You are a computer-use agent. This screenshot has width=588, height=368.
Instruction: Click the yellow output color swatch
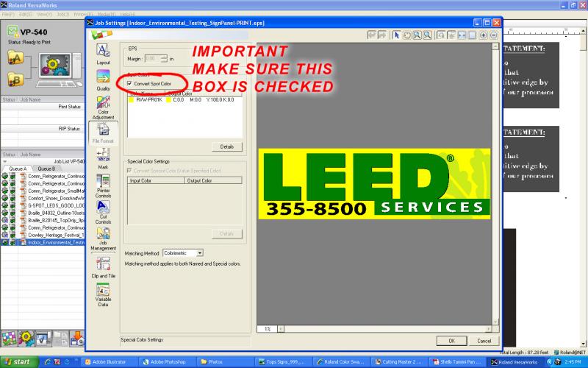click(x=168, y=100)
